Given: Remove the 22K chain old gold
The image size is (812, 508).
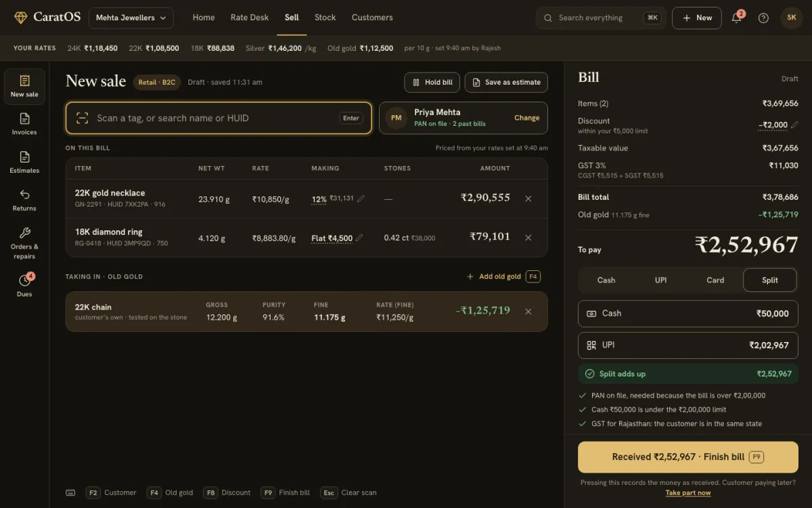Looking at the screenshot, I should coord(528,312).
